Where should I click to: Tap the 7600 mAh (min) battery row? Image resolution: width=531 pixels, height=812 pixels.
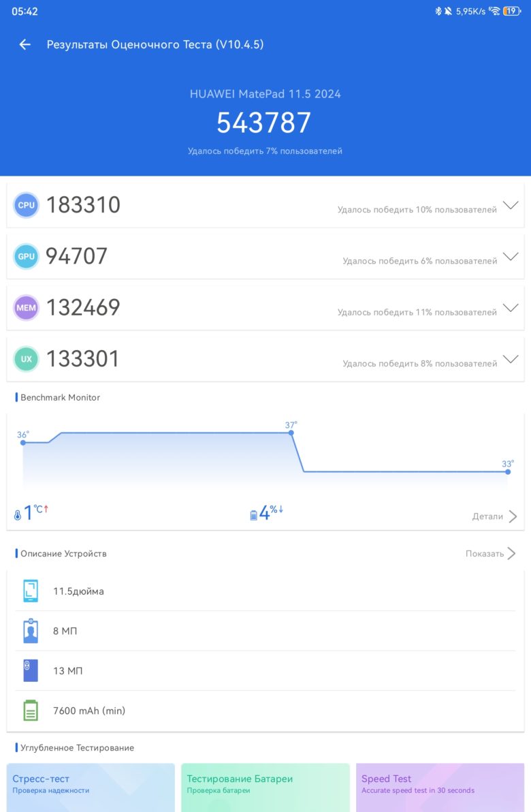coord(265,710)
